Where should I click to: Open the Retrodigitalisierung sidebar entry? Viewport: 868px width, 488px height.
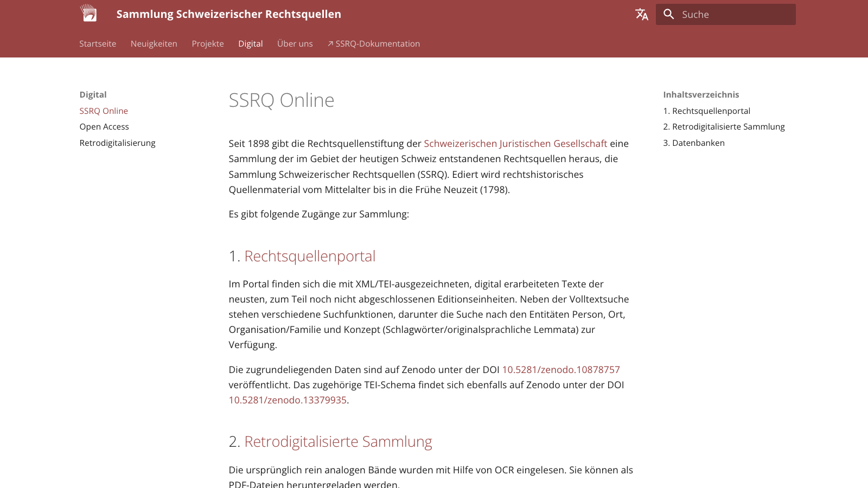[x=117, y=143]
